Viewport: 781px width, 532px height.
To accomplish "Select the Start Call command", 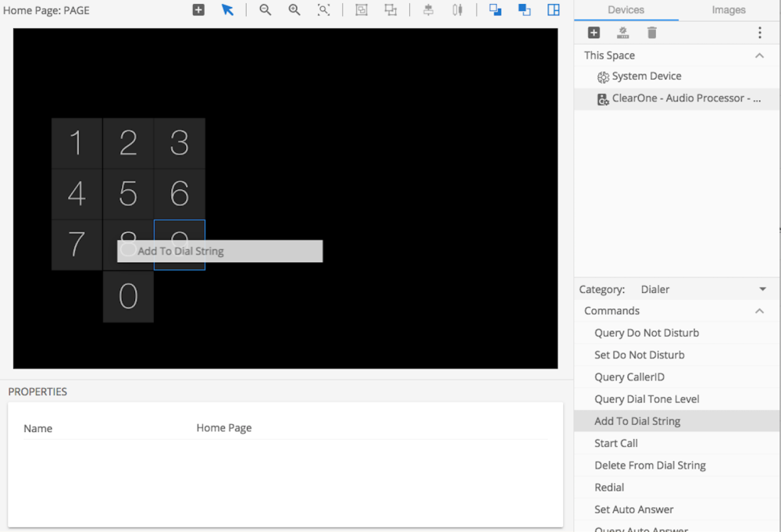I will point(616,443).
